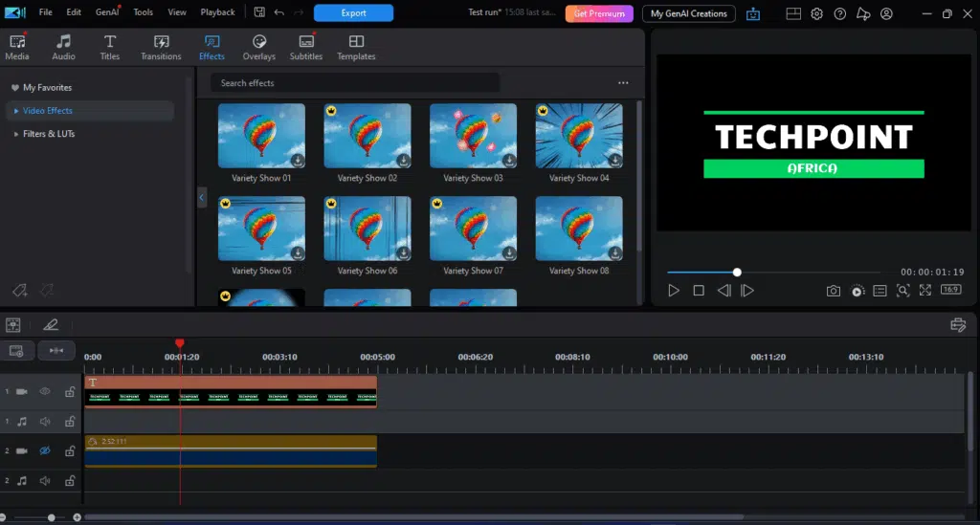Open the Playback menu
Image resolution: width=980 pixels, height=525 pixels.
point(217,12)
